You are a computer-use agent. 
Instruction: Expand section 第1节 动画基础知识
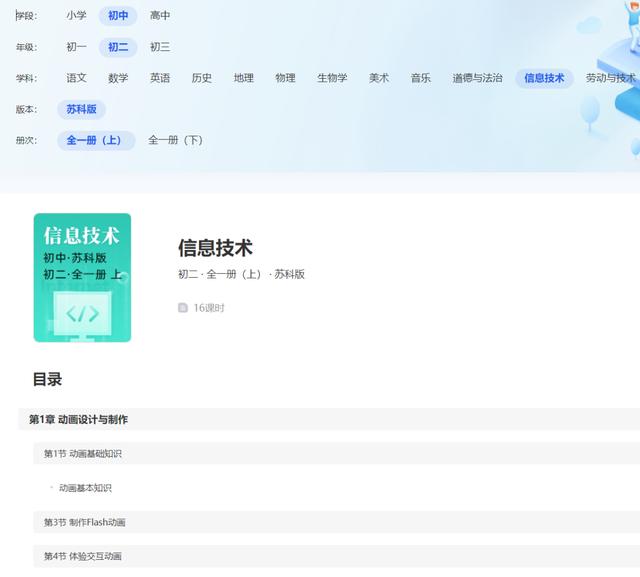click(x=337, y=453)
